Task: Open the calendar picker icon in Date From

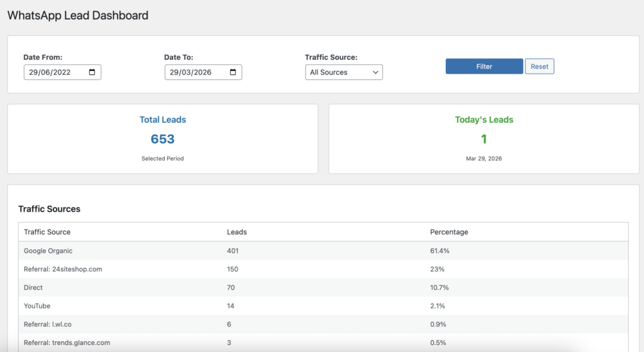Action: tap(92, 72)
